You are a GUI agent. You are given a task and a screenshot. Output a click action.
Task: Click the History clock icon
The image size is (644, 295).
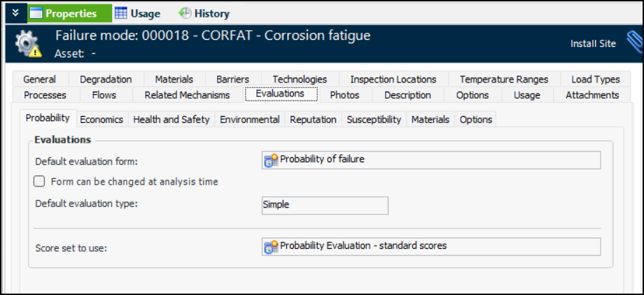pos(185,13)
